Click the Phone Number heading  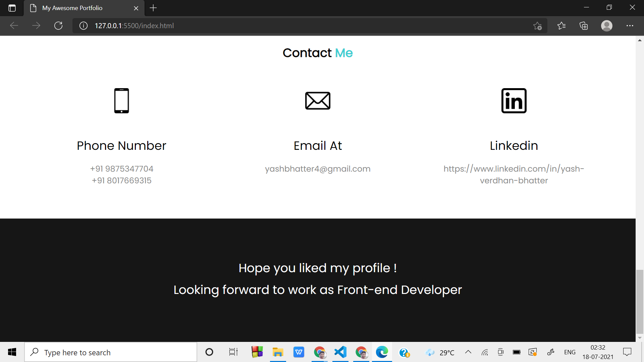tap(121, 145)
